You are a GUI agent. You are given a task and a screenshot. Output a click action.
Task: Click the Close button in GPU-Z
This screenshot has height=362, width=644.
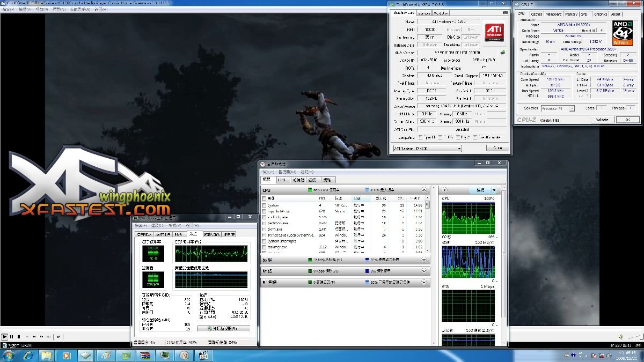(x=497, y=148)
